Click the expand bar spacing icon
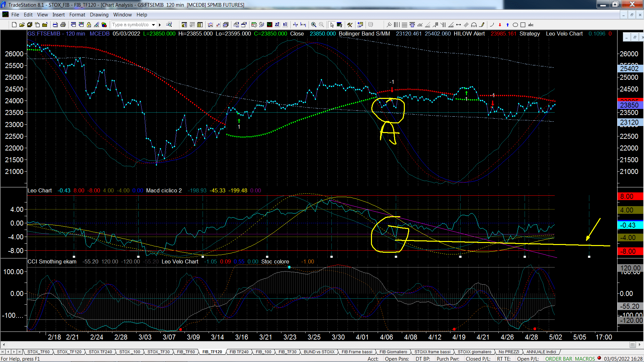 pos(303,25)
